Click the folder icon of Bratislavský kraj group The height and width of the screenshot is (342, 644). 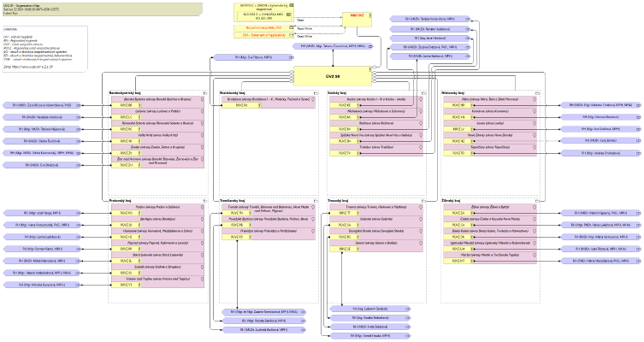[x=316, y=93]
